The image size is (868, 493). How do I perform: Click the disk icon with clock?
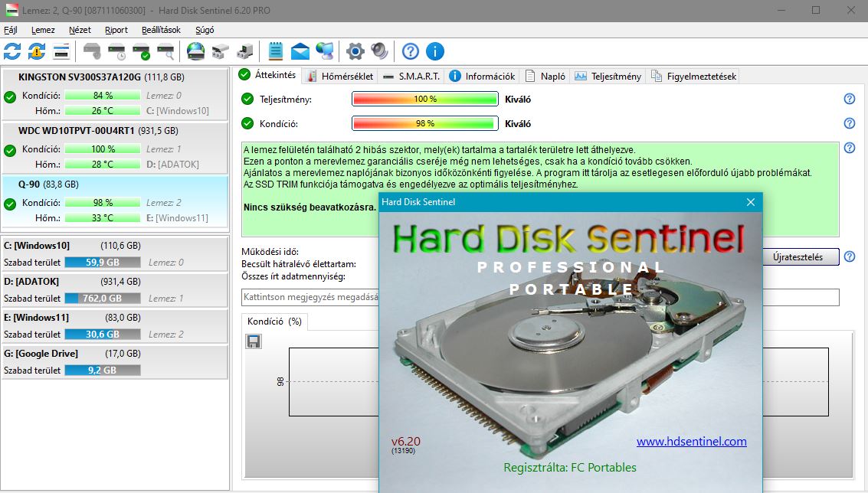(x=116, y=51)
